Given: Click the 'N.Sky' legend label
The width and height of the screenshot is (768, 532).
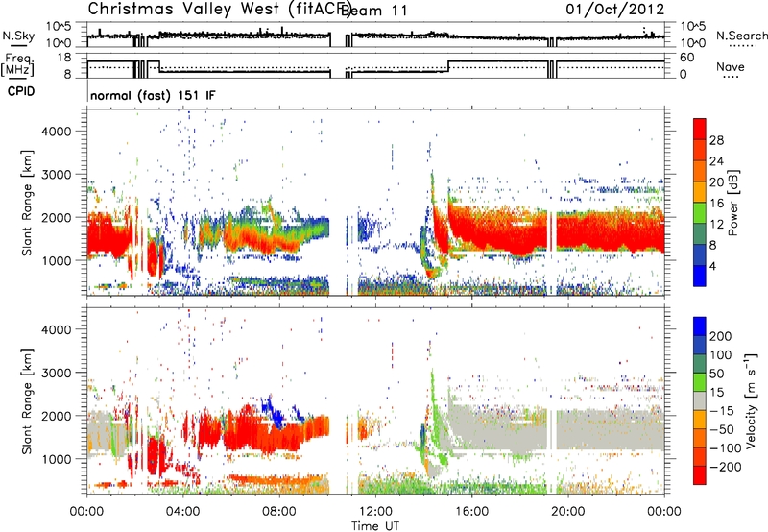Looking at the screenshot, I should point(18,36).
